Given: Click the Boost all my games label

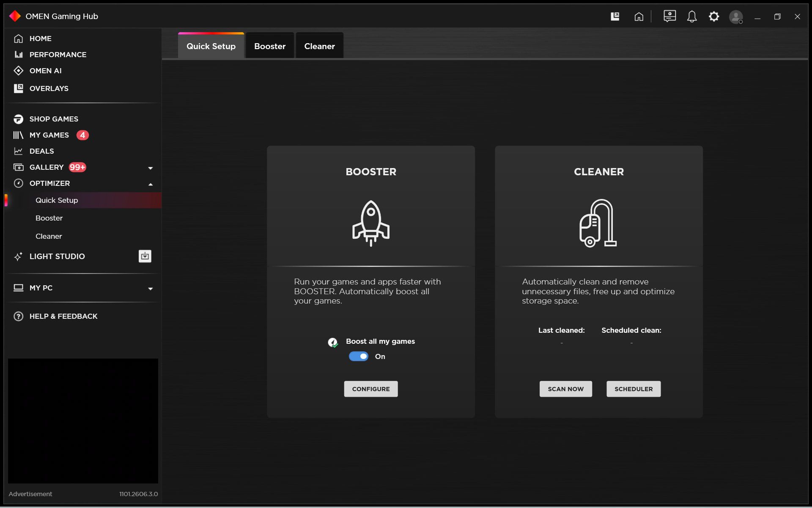Looking at the screenshot, I should point(380,341).
